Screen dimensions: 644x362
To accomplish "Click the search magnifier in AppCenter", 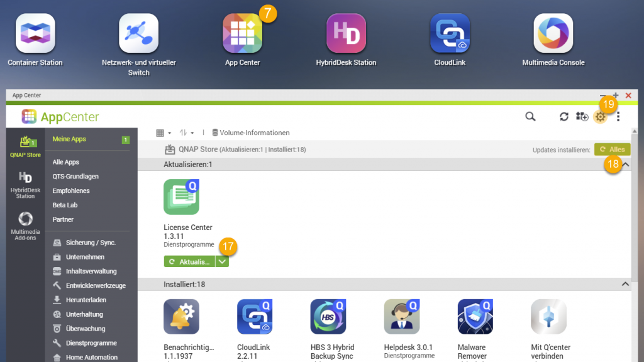I will (530, 116).
